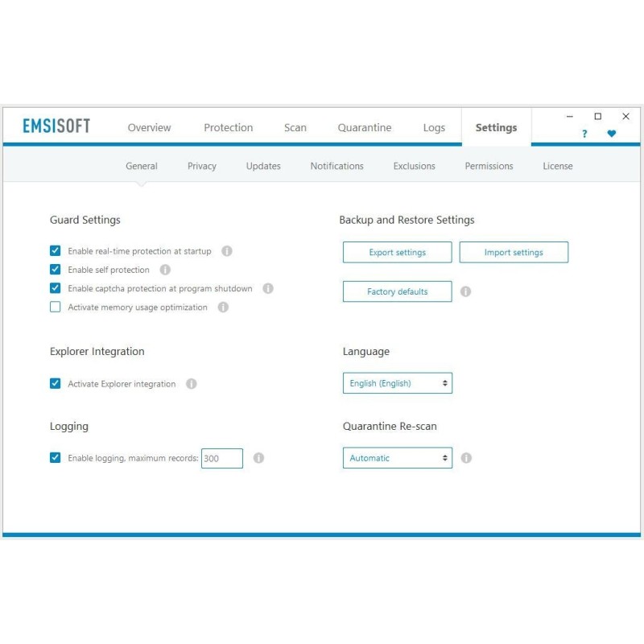Click the Export settings button
Screen dimensions: 644x644
tap(397, 251)
